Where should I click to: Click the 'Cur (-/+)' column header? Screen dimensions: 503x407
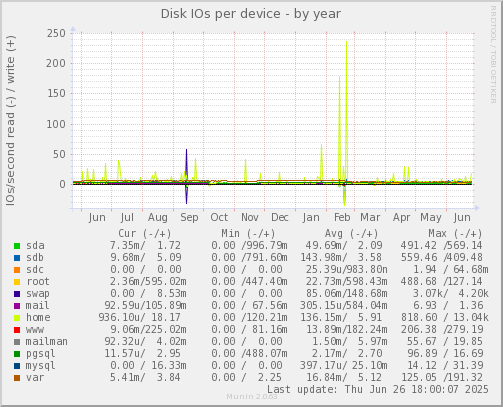click(x=145, y=234)
